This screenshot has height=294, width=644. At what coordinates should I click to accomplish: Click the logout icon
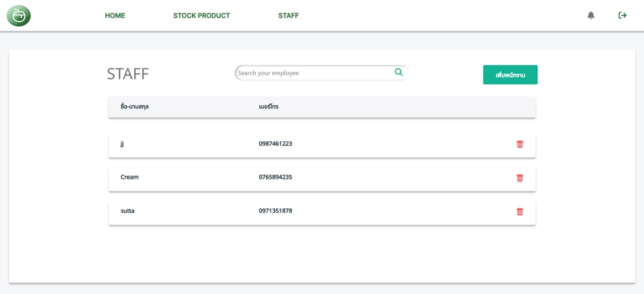coord(623,15)
